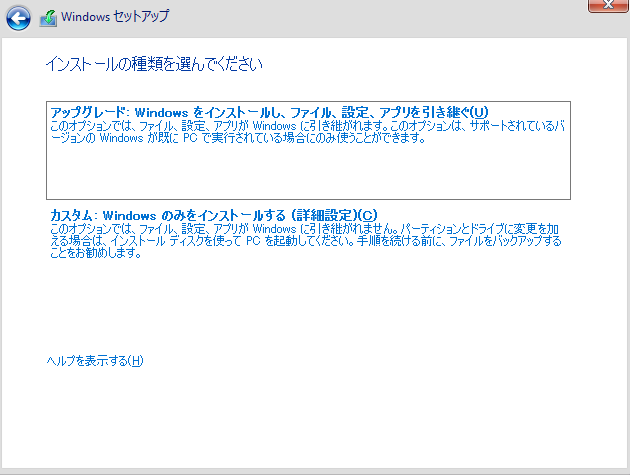The height and width of the screenshot is (475, 630).
Task: Click the custom description mentioning パーティションとドライブ
Action: tap(305, 241)
